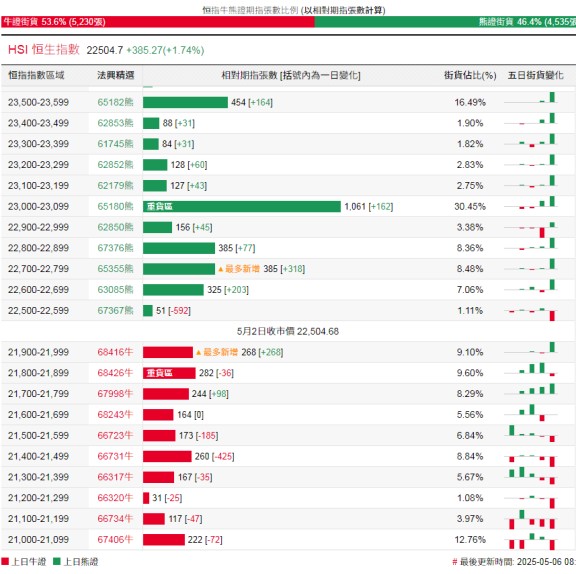This screenshot has height=574, width=576.
Task: Click the 16.49% share value
Action: click(x=470, y=102)
